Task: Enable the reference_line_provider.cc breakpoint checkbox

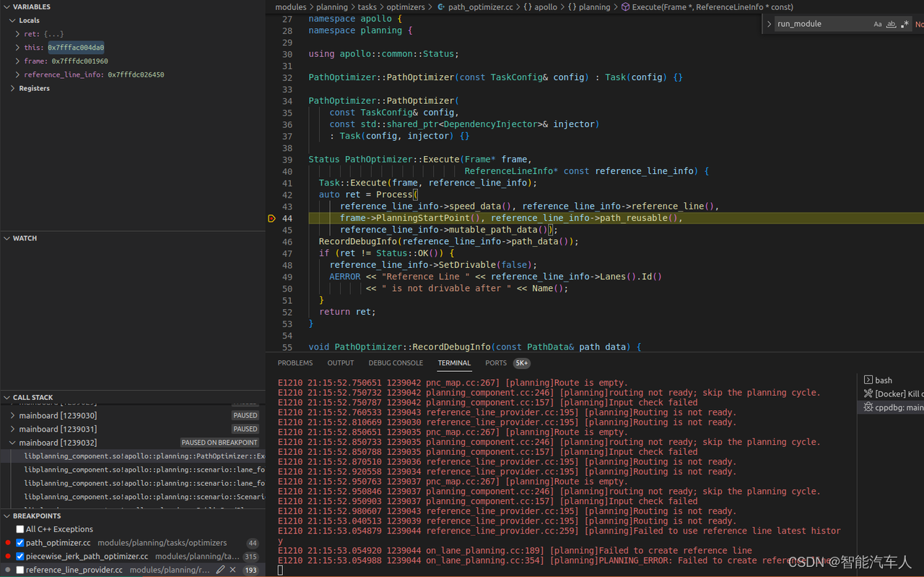Action: pos(20,569)
